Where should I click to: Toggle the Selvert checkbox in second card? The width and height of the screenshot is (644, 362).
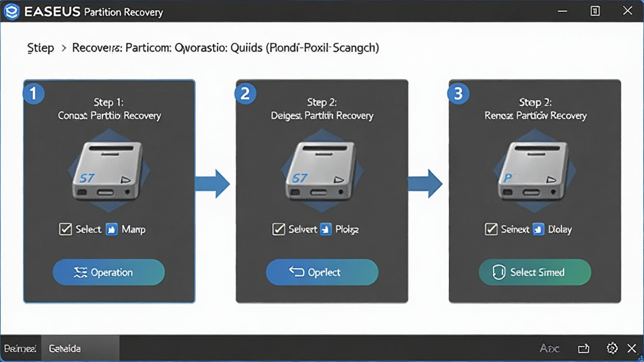(279, 229)
